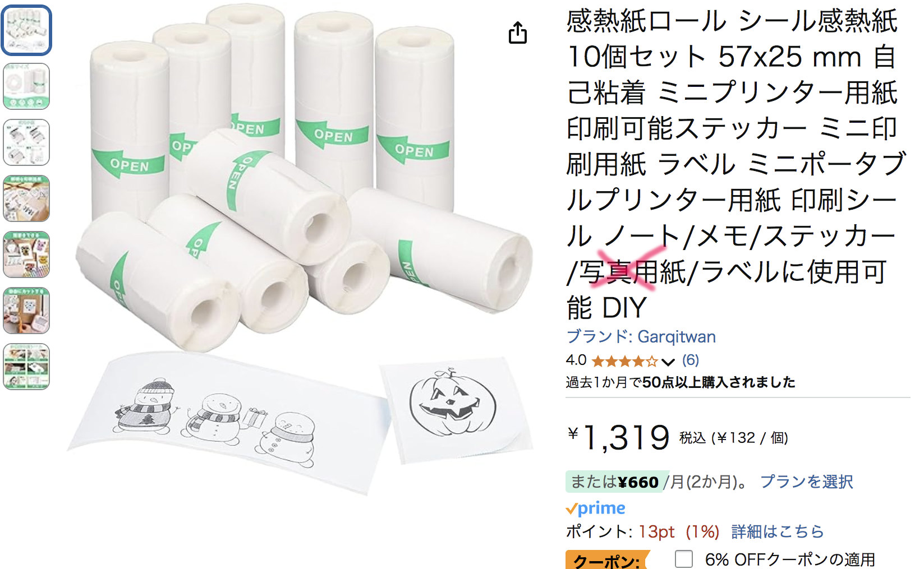Viewport: 924px width, 569px height.
Task: Select the sixth product thumbnail
Action: (x=26, y=311)
